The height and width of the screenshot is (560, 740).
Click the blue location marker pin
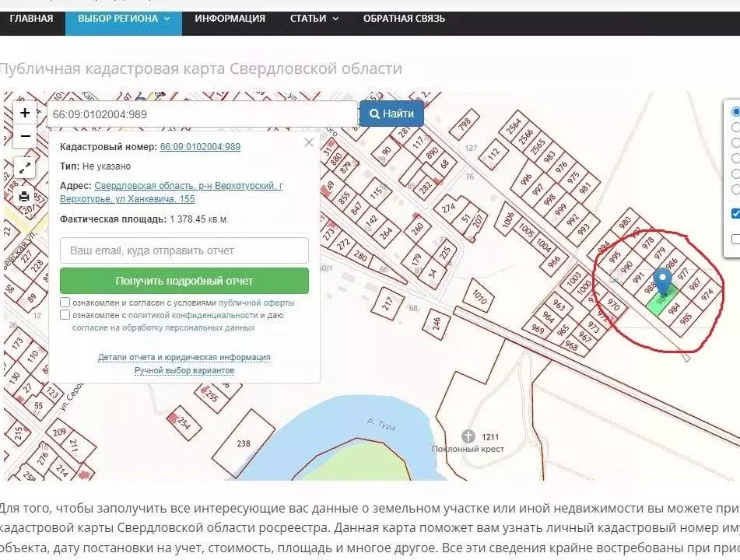[x=663, y=281]
